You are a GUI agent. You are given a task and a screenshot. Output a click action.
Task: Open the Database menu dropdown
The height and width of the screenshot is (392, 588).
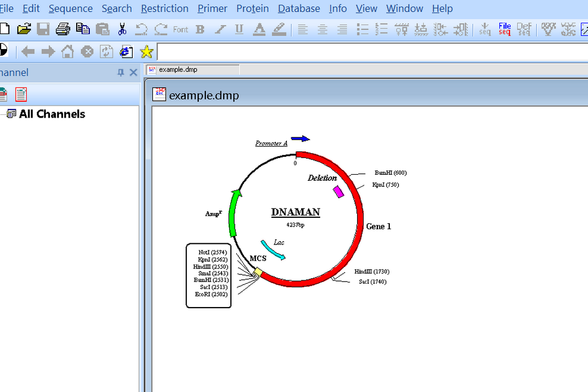point(298,9)
